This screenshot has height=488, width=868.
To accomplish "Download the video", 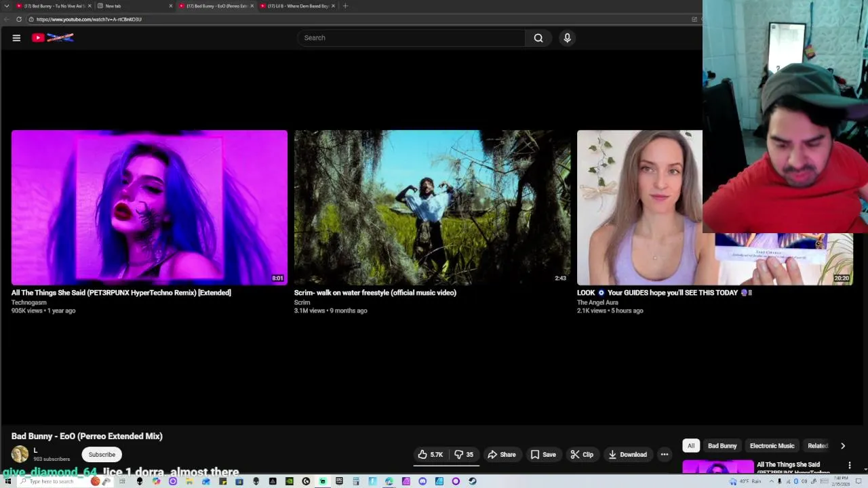I will (627, 455).
